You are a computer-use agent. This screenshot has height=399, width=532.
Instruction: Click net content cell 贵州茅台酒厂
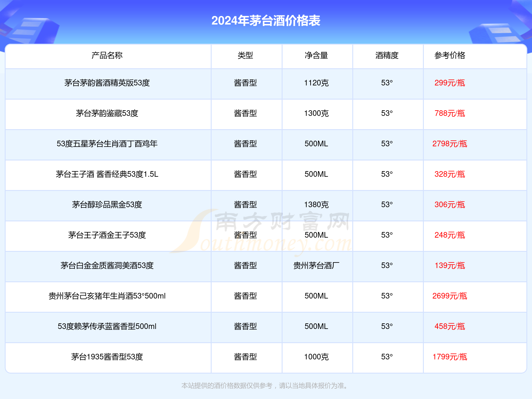(x=316, y=265)
